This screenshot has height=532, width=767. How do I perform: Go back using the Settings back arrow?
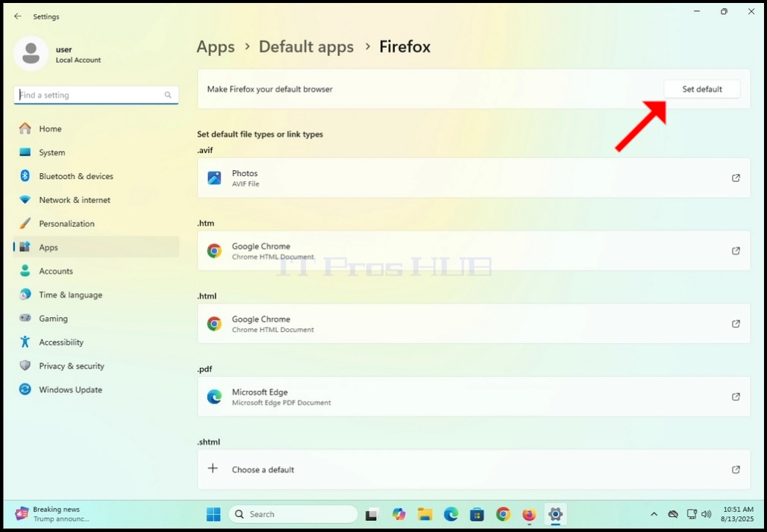click(18, 16)
